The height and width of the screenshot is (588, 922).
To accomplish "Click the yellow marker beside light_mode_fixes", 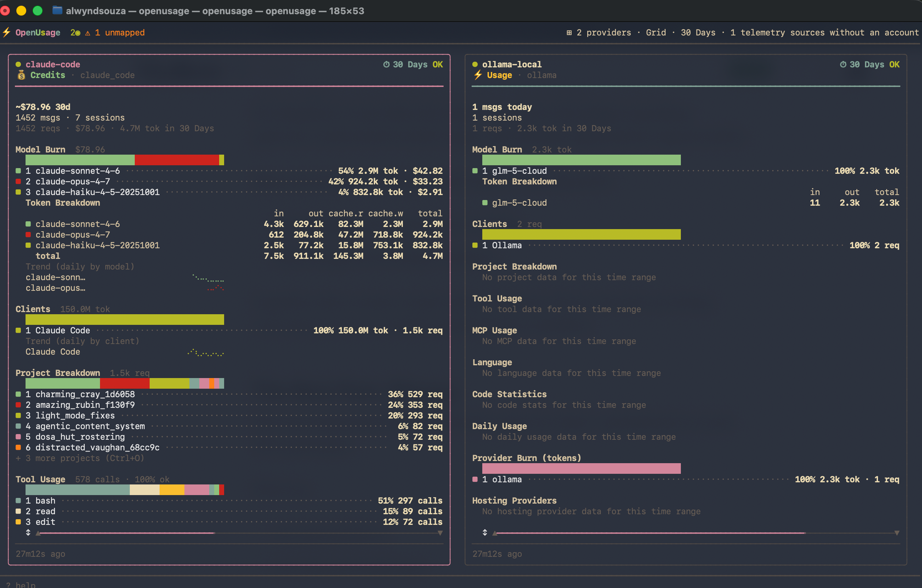I will pyautogui.click(x=18, y=415).
